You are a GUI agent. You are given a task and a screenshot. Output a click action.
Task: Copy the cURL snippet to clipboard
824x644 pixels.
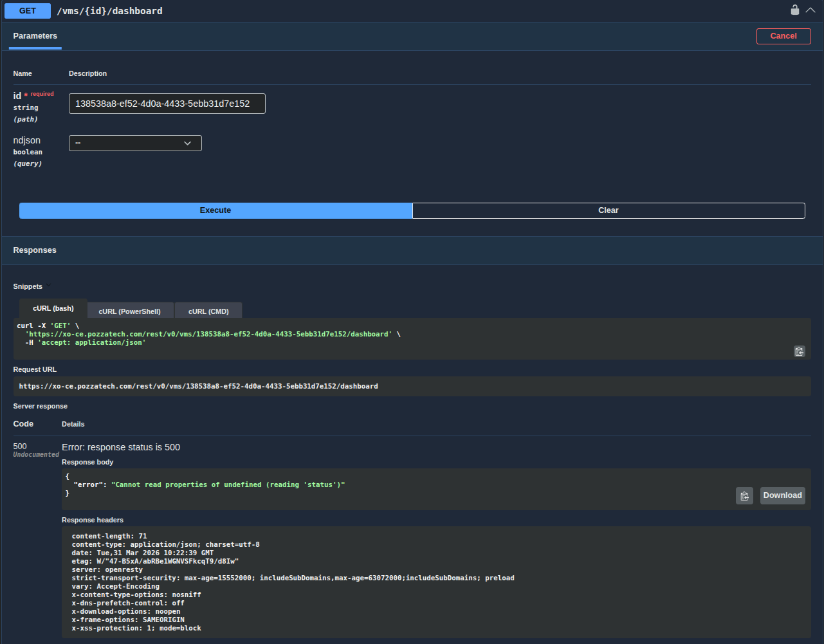pos(799,351)
